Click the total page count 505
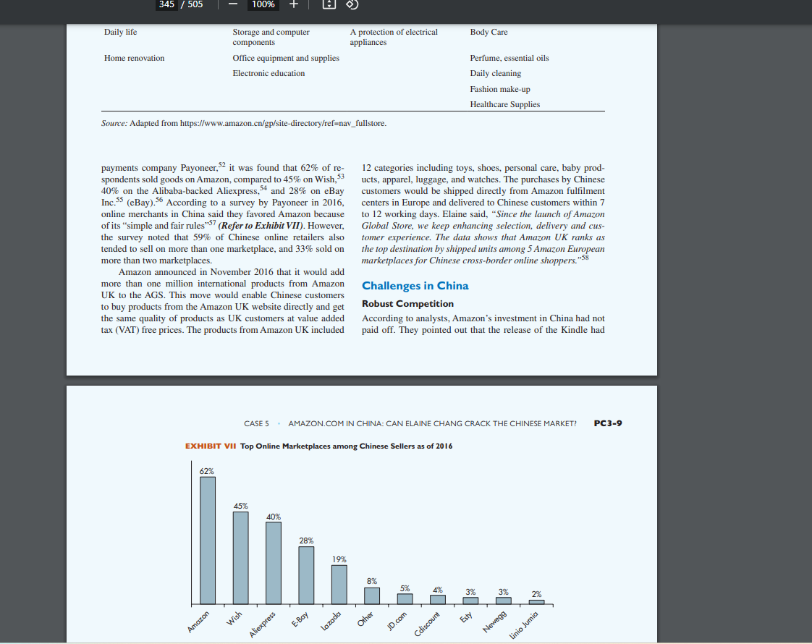Screen dimensions: 812x644 point(195,4)
